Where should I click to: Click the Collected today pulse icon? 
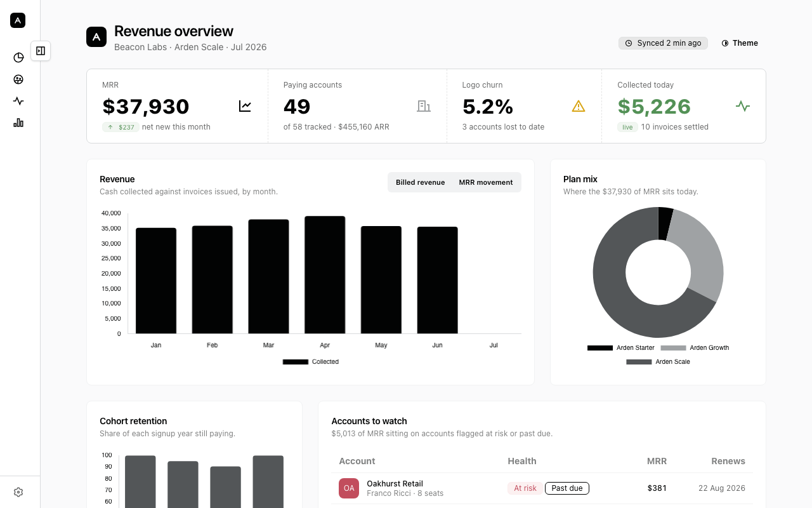pos(743,106)
